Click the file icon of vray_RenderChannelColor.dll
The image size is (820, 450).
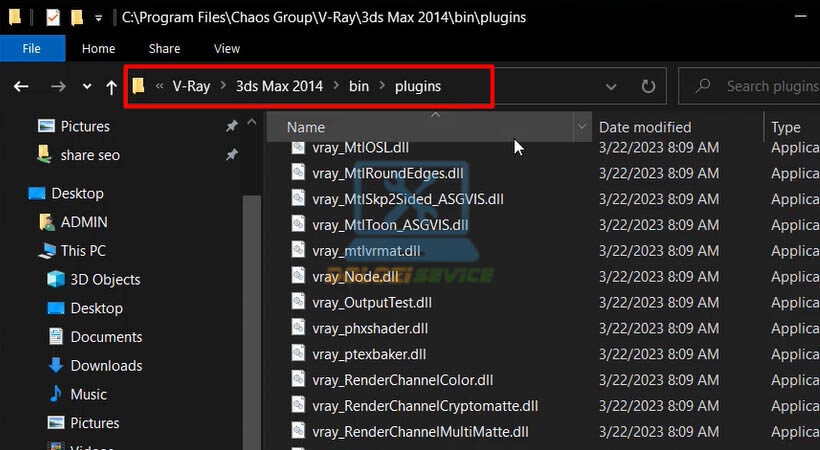pyautogui.click(x=298, y=379)
